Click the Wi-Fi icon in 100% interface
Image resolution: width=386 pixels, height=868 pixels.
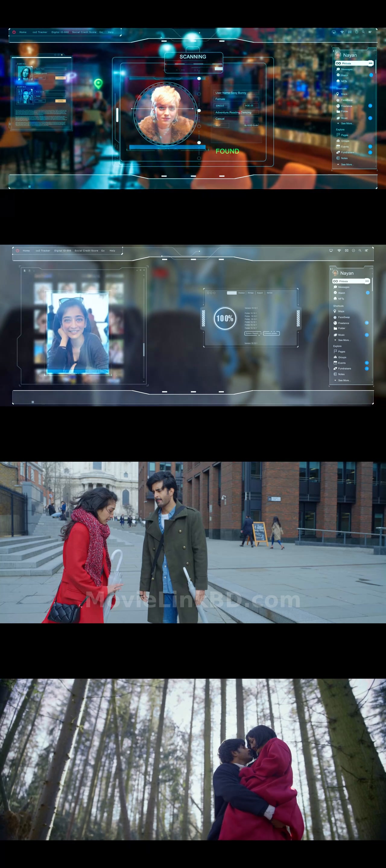tap(339, 250)
